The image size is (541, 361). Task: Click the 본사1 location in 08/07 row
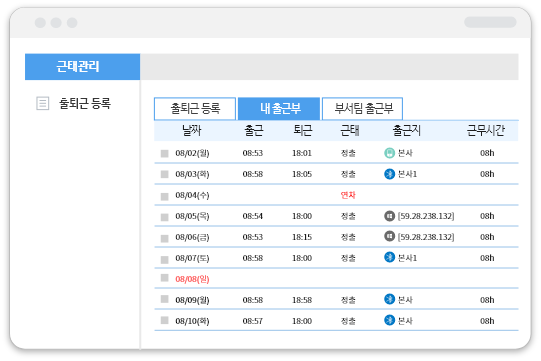point(407,258)
